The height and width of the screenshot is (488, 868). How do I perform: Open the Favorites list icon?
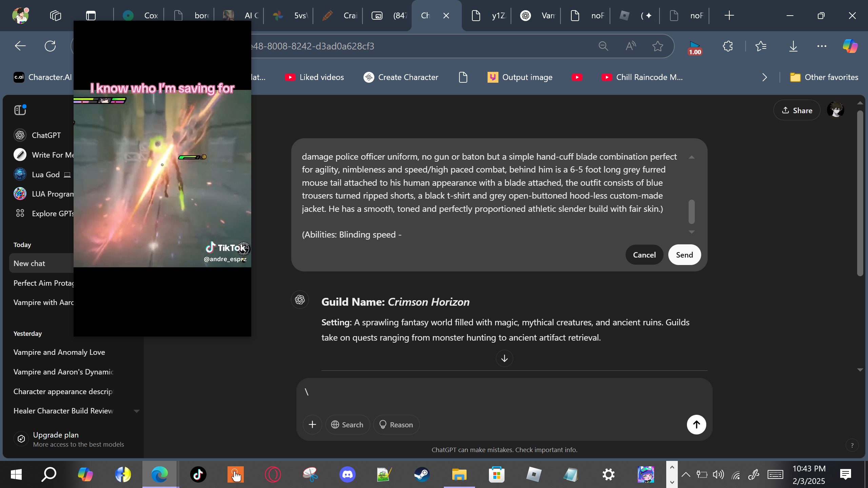pyautogui.click(x=761, y=46)
